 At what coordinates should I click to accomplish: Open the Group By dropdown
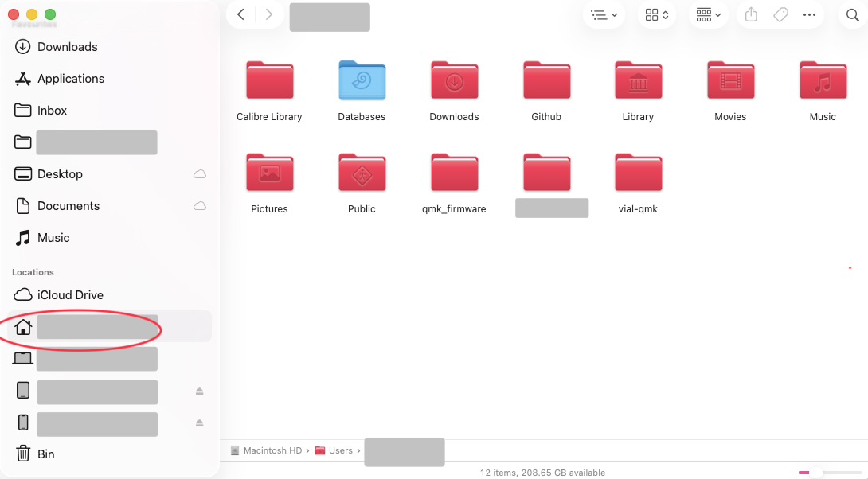[x=708, y=15]
